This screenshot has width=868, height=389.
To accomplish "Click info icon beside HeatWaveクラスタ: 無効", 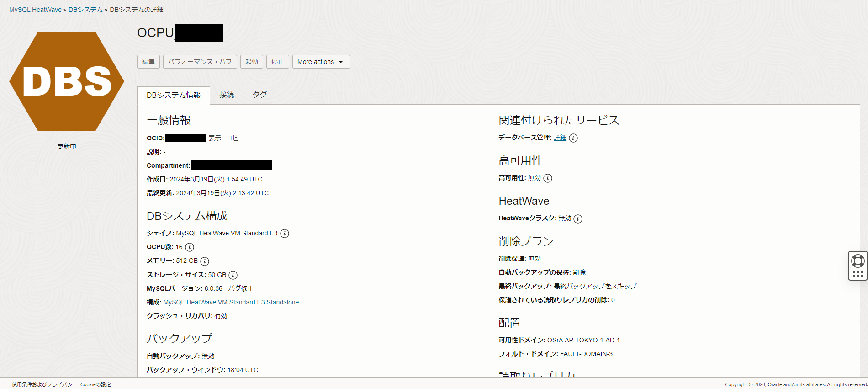I will click(x=578, y=218).
